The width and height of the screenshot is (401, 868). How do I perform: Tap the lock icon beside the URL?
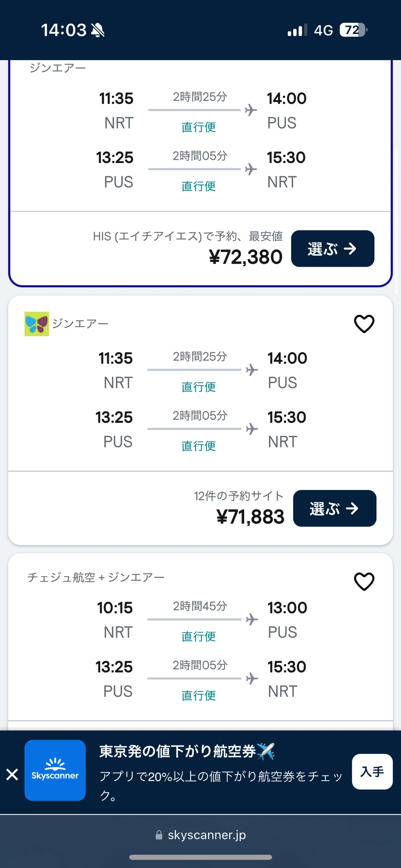159,835
